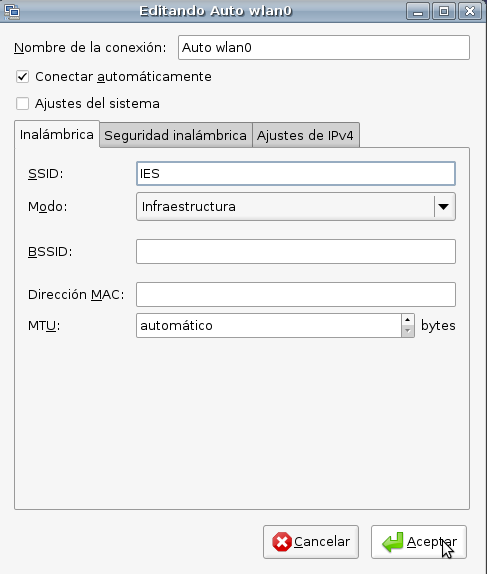
Task: Select the Infraestructura combo box
Action: coord(296,207)
